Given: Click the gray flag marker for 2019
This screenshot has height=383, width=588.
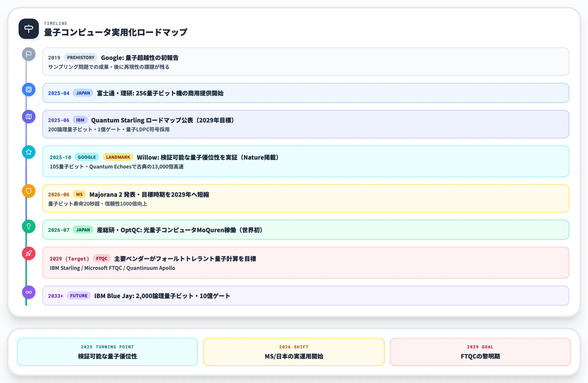Looking at the screenshot, I should (29, 54).
